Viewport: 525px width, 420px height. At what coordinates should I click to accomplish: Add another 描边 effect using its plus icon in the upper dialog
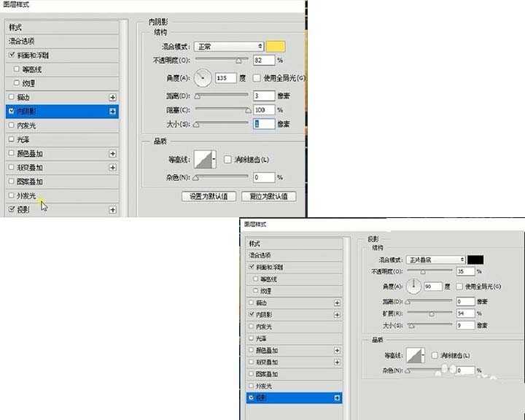click(x=112, y=97)
